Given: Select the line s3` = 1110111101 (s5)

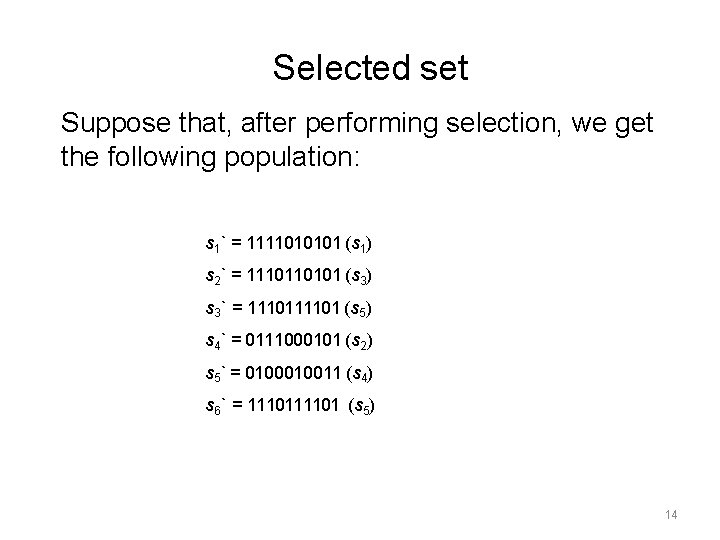Looking at the screenshot, I should [x=288, y=309].
